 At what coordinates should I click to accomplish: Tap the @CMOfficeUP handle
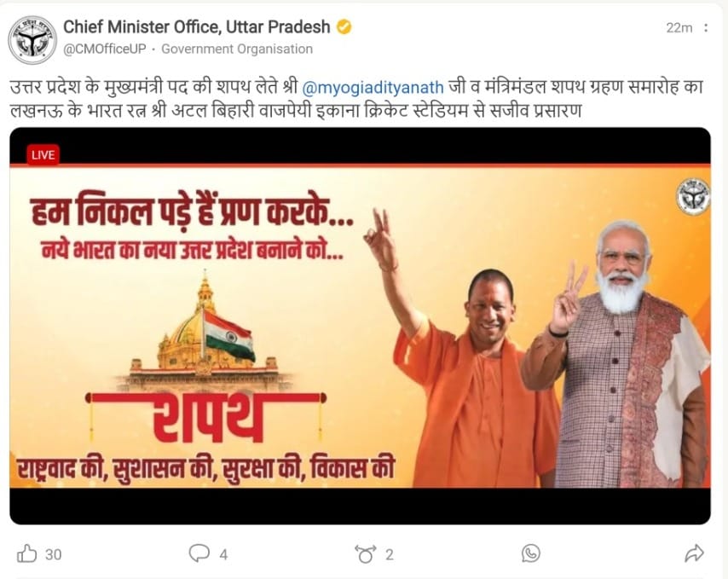(105, 49)
